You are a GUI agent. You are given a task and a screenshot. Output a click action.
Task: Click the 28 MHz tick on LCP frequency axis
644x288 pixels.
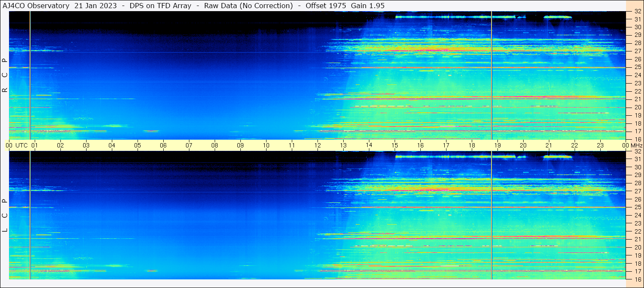click(638, 183)
